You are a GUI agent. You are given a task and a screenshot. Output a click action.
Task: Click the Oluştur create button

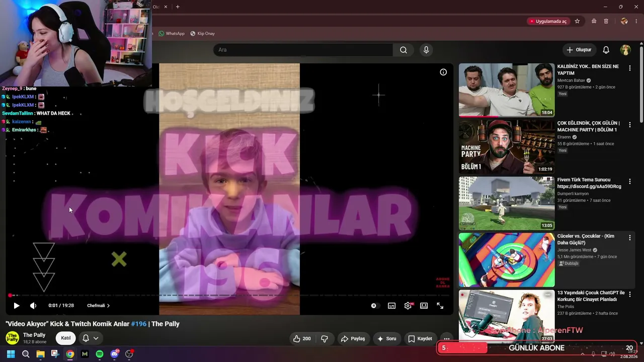579,50
